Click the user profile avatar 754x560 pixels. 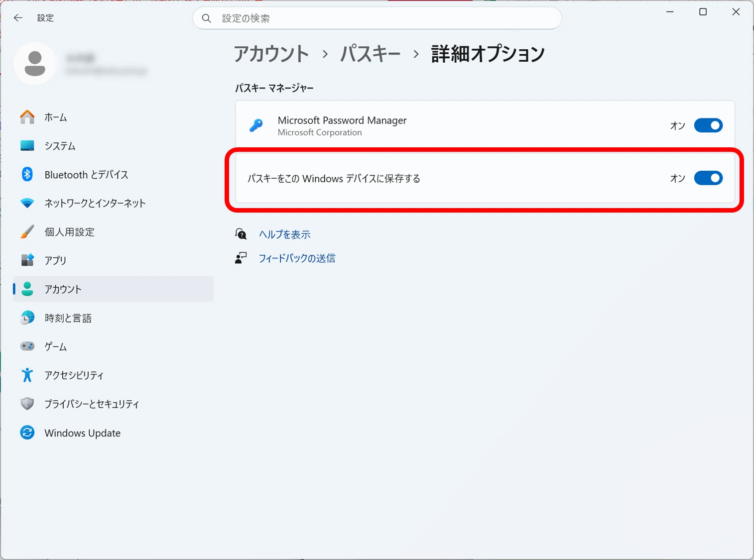click(x=35, y=64)
